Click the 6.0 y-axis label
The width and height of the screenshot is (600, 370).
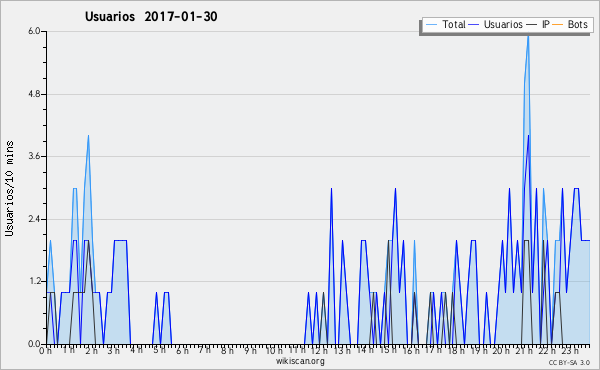click(x=34, y=31)
